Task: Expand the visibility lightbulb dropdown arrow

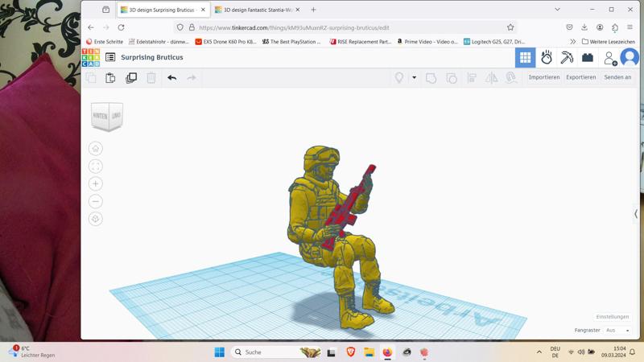Action: [414, 78]
